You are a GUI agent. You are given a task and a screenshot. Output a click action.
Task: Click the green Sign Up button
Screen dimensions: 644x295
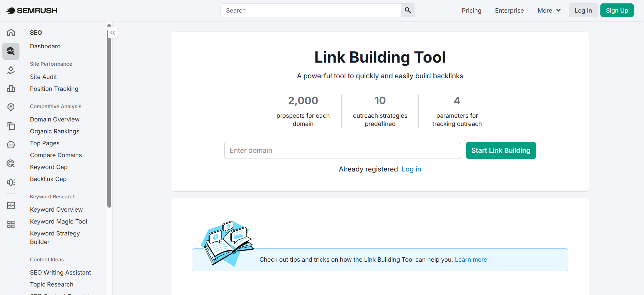[617, 11]
